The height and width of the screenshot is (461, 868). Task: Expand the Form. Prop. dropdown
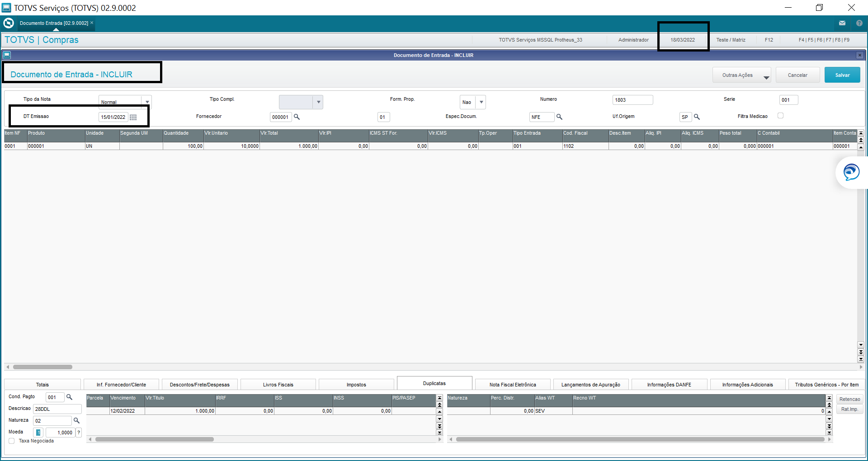tap(481, 102)
